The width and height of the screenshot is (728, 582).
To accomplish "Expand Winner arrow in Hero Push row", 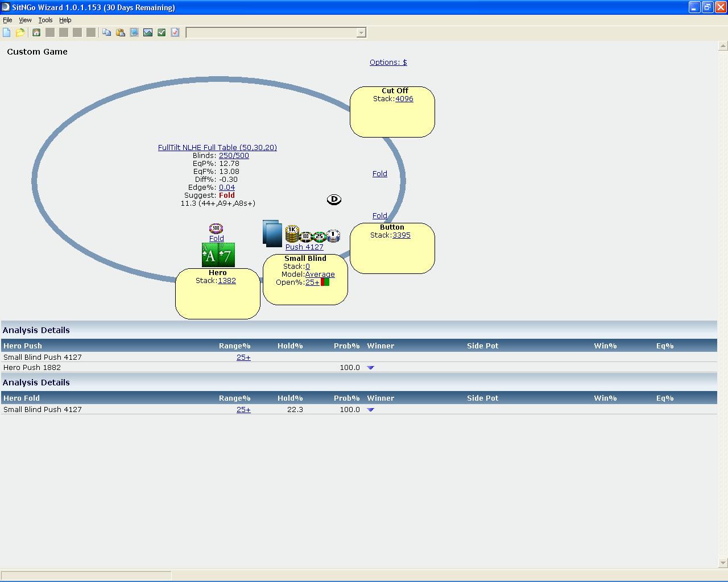I will coord(371,368).
